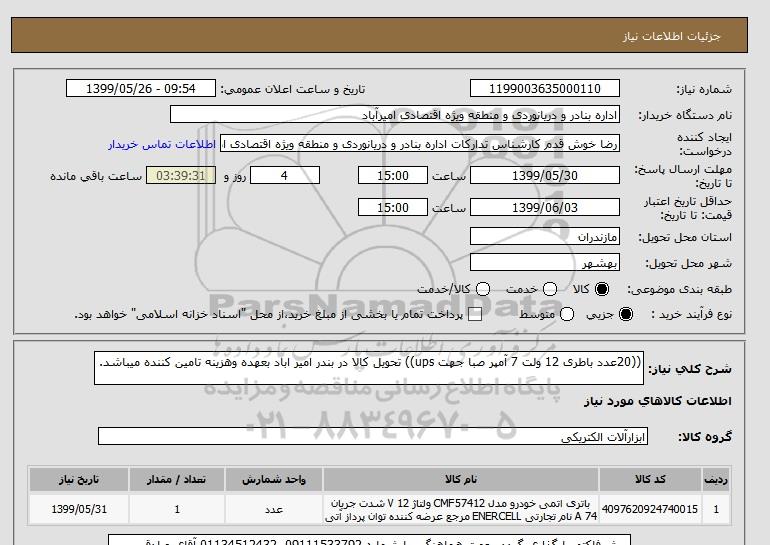The height and width of the screenshot is (545, 770).
Task: Open buyer contact info link
Action: point(162,144)
